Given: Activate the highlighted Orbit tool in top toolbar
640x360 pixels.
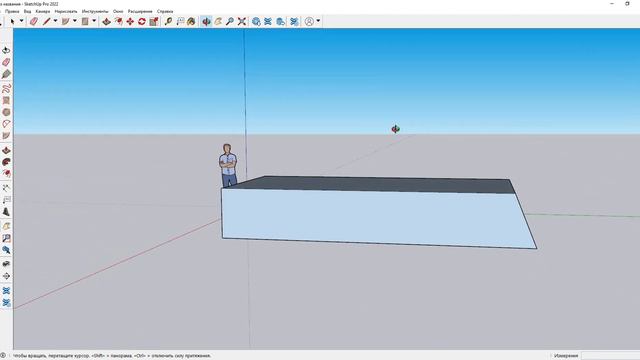Looking at the screenshot, I should coord(206,21).
